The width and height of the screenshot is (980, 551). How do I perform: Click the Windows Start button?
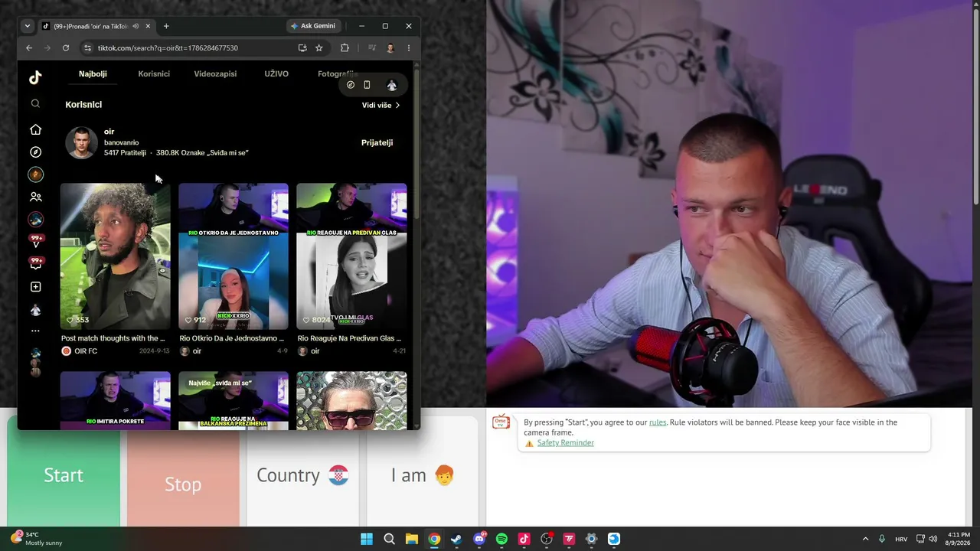[367, 539]
